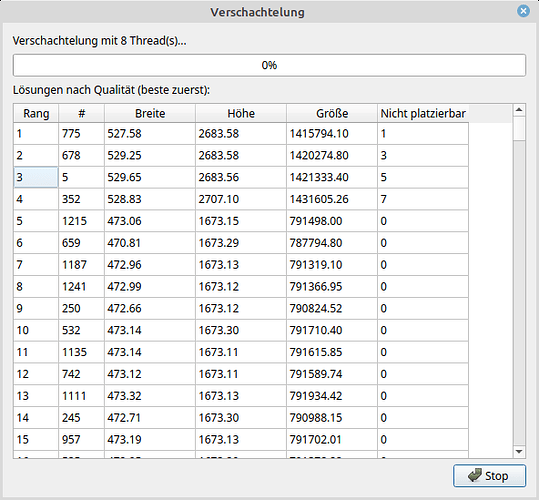Select the Größe value 791934.42
This screenshot has width=539, height=500.
(332, 396)
